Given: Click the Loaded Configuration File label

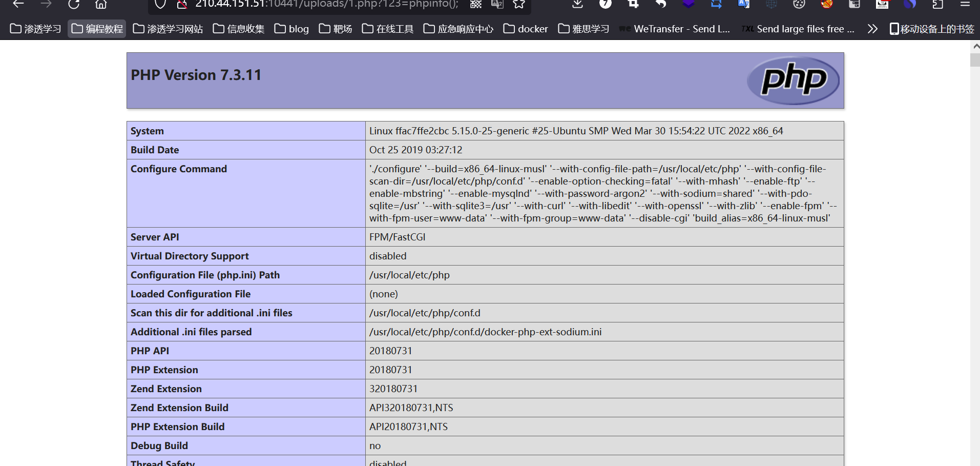Looking at the screenshot, I should tap(191, 294).
